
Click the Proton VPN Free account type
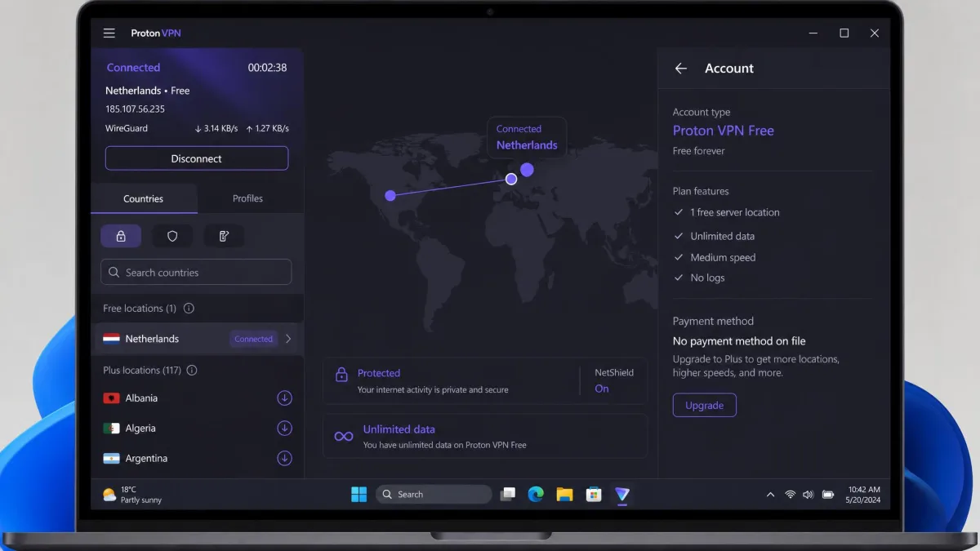[x=724, y=131]
